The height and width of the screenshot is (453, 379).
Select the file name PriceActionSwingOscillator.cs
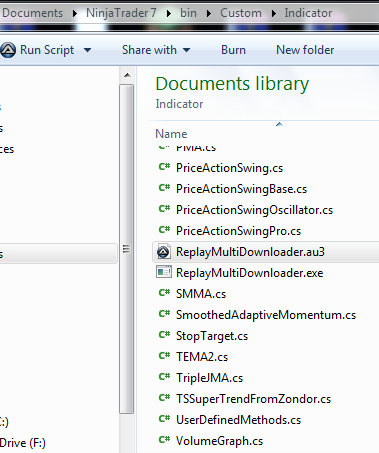(x=254, y=210)
